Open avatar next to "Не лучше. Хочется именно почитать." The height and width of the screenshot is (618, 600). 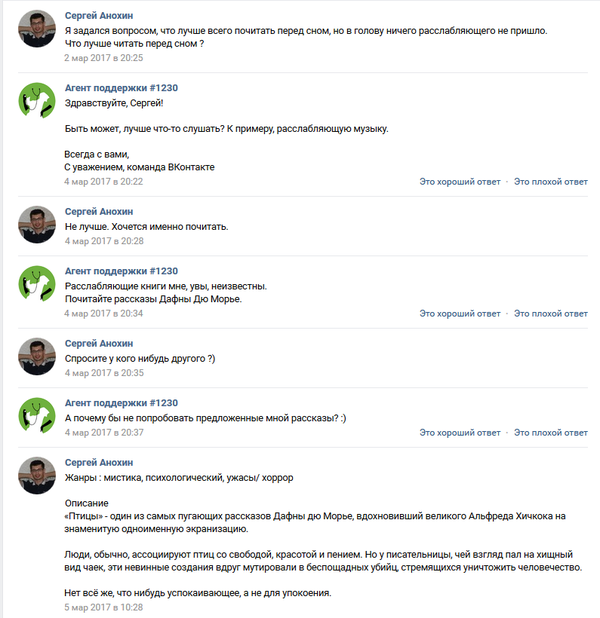(38, 225)
